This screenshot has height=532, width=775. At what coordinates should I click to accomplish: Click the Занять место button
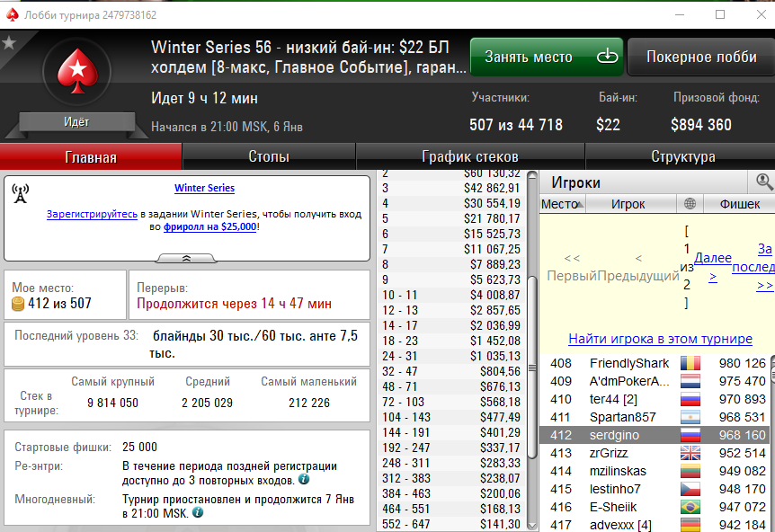(546, 57)
